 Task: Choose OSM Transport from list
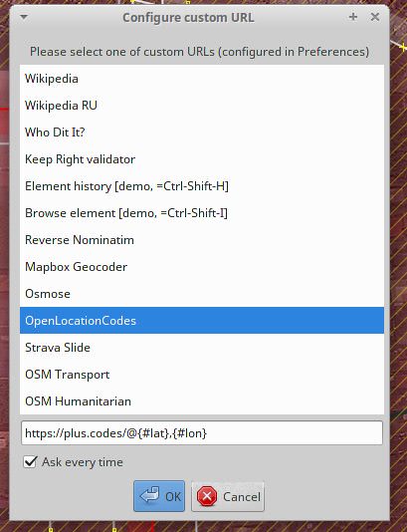click(202, 375)
